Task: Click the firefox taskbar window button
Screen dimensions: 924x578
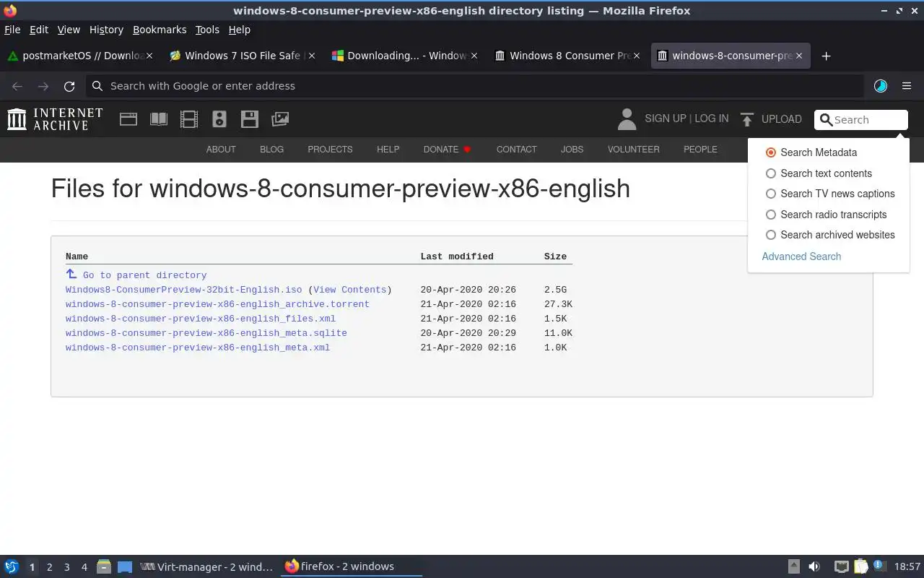Action: coord(351,566)
